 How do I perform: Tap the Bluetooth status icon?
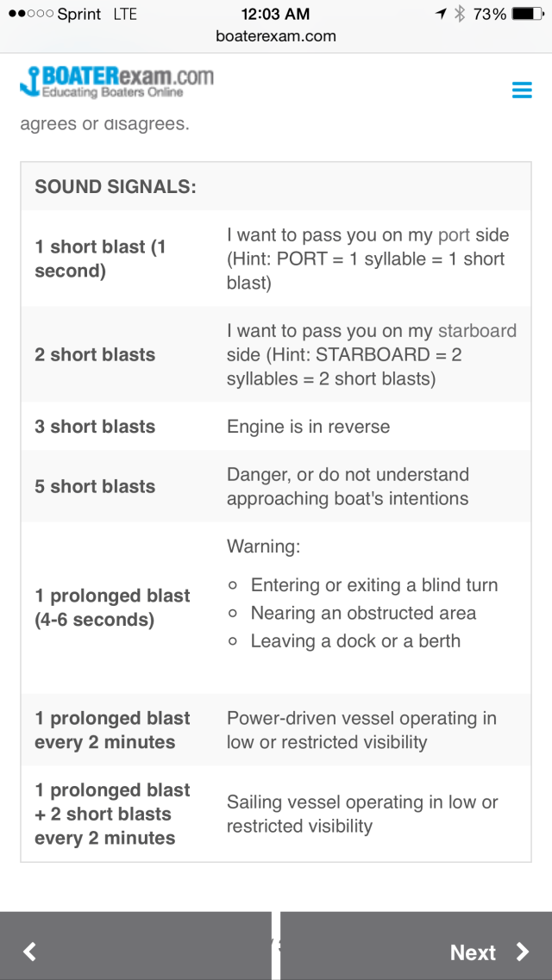coord(461,14)
